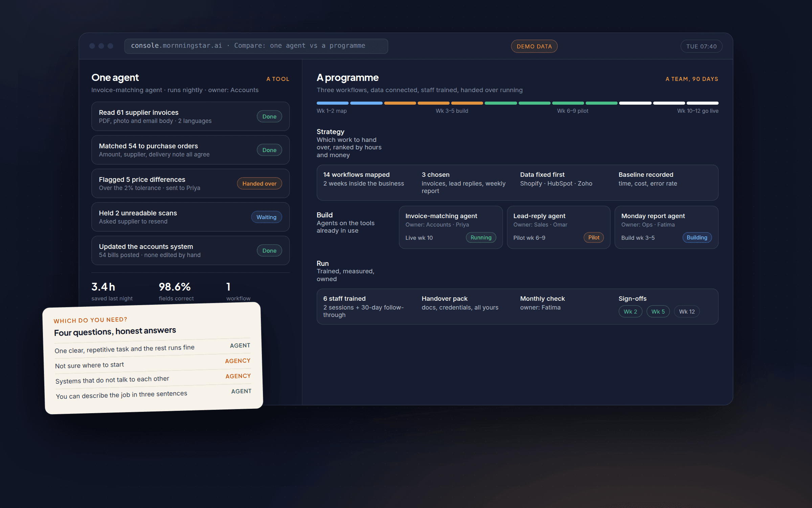Select Held 2 unreadable scans row
812x508 pixels.
(x=190, y=217)
